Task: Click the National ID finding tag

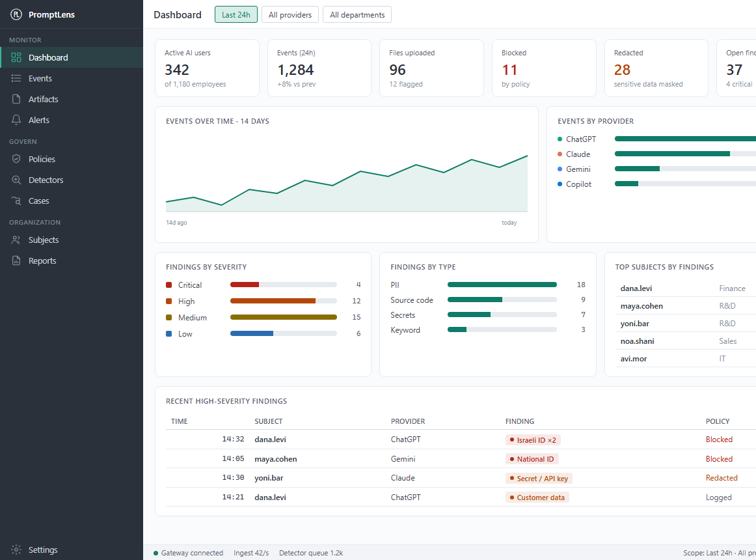Action: click(x=532, y=459)
